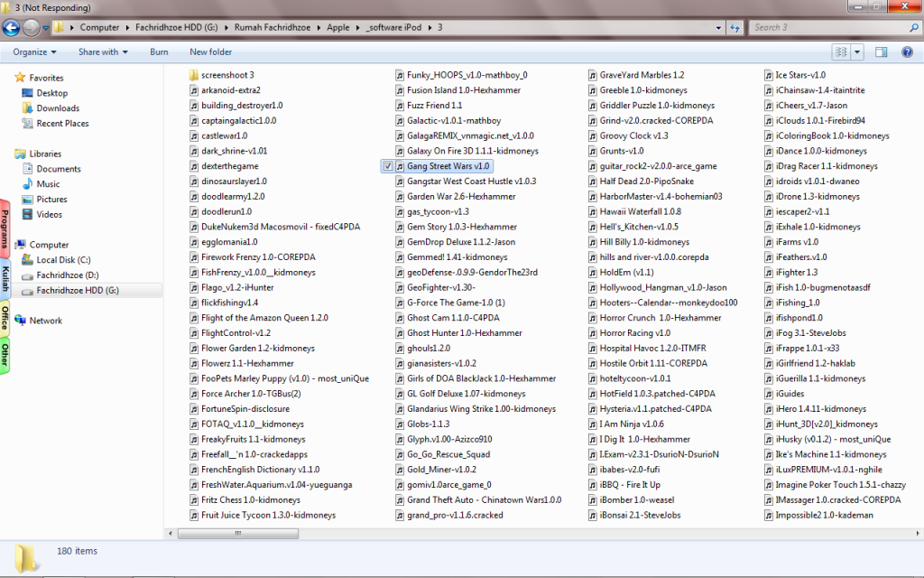
Task: Open the Fachridhzoe (D:) drive
Action: pos(67,275)
